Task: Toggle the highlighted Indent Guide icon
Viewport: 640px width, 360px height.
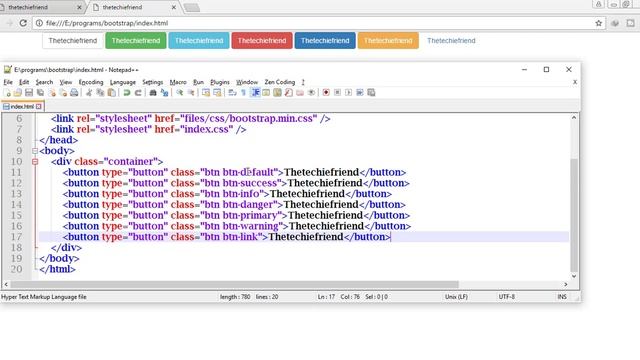Action: (255, 93)
